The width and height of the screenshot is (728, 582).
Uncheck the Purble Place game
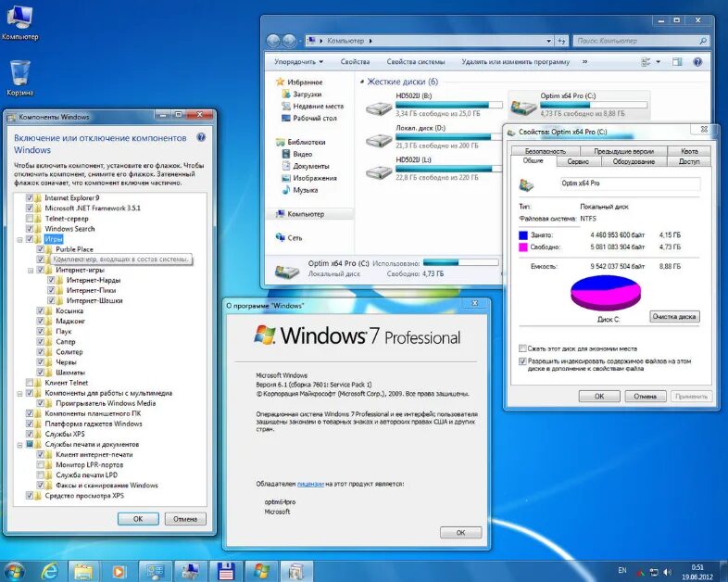coord(41,249)
